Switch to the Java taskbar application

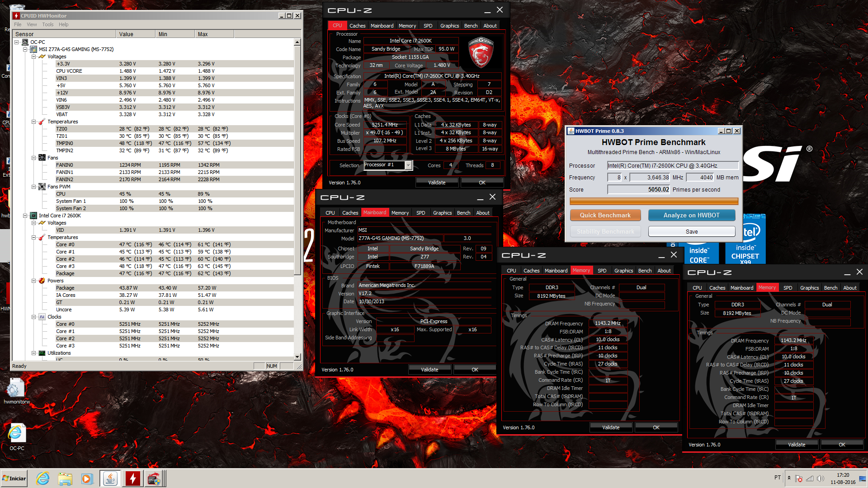pyautogui.click(x=110, y=479)
